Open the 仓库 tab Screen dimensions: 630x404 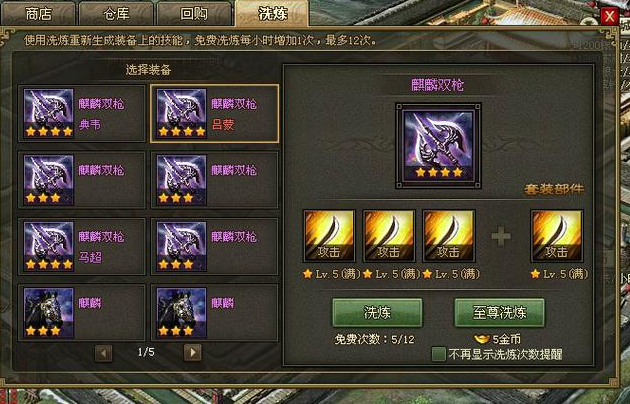[116, 14]
